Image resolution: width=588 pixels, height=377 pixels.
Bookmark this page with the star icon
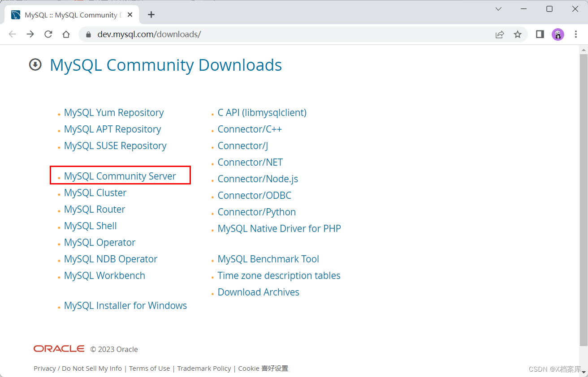point(518,34)
